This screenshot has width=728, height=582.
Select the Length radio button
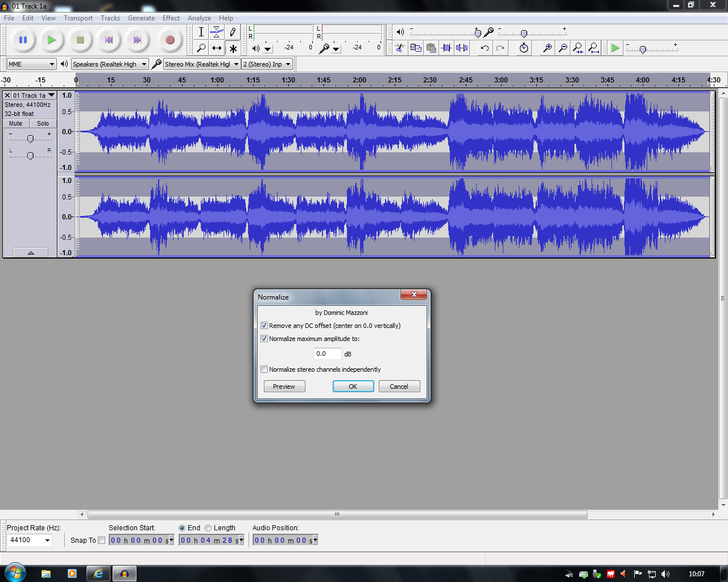(208, 528)
